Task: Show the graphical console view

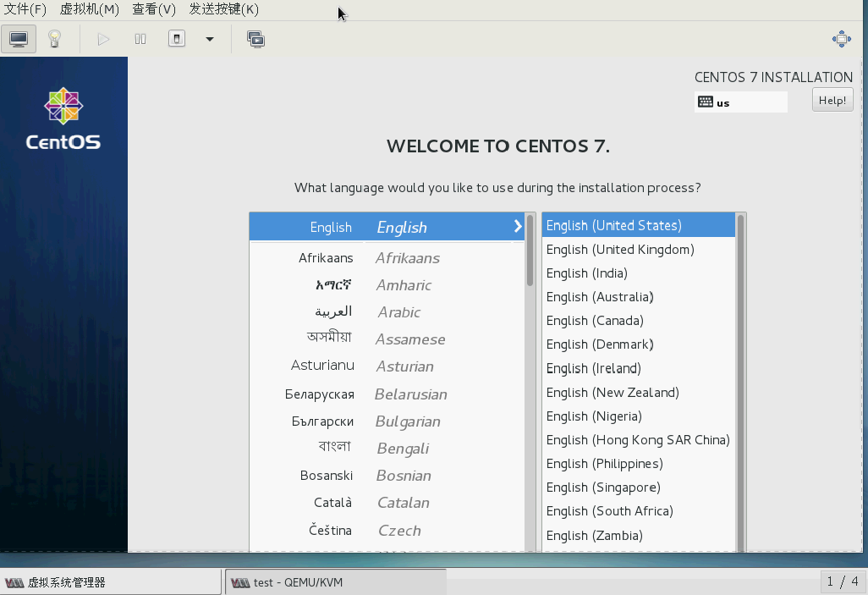Action: (19, 39)
